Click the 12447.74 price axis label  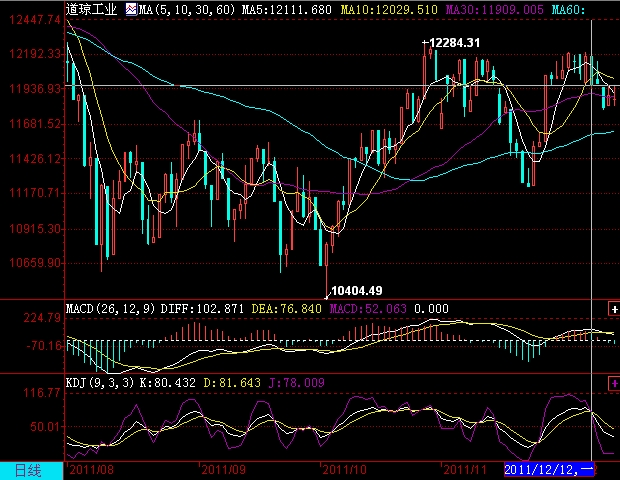(35, 20)
